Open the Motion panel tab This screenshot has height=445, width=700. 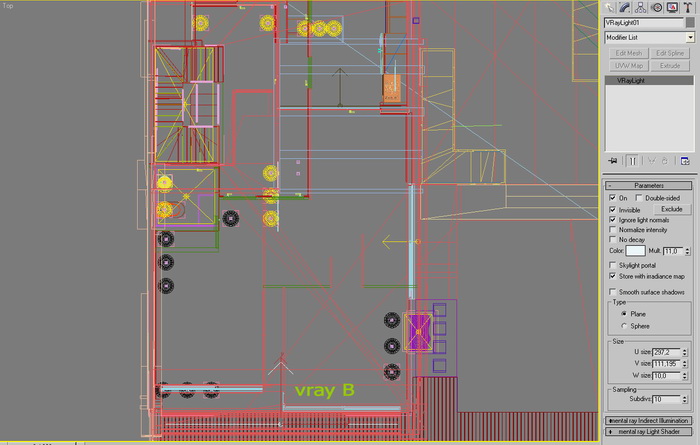pos(656,8)
